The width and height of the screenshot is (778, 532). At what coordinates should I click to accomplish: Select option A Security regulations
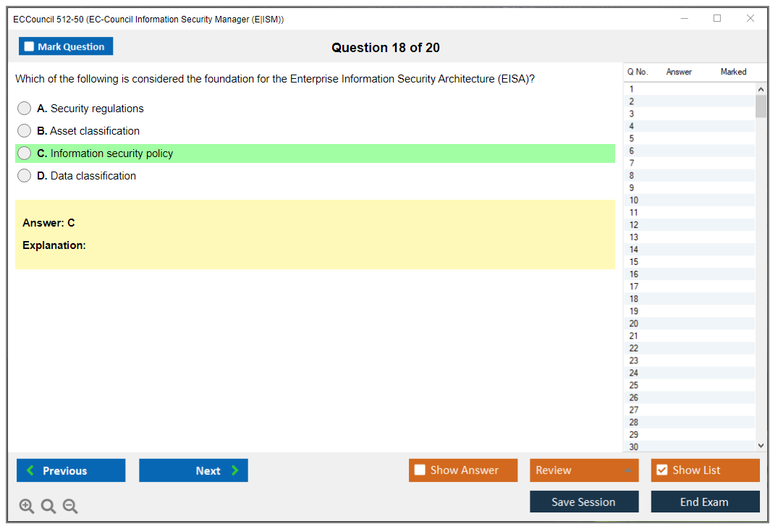pos(25,109)
